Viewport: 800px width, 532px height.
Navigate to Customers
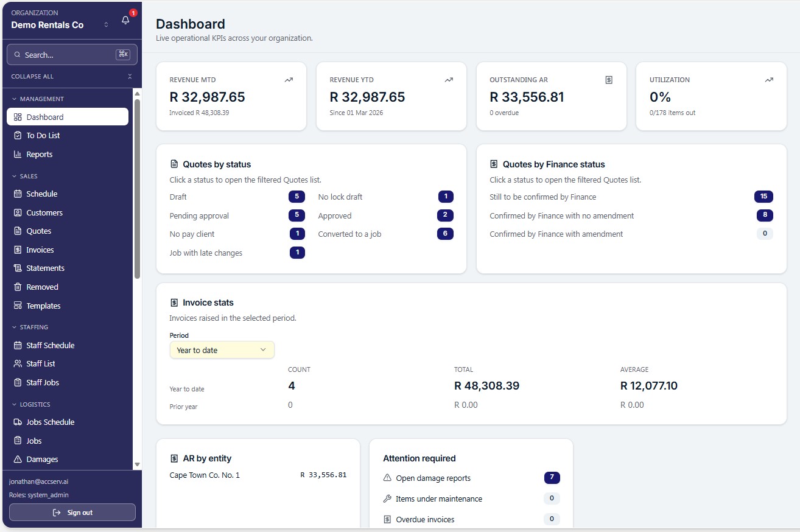pos(68,212)
